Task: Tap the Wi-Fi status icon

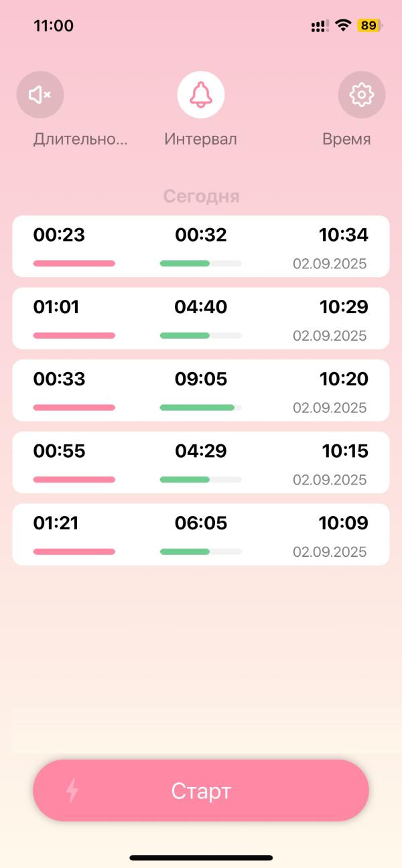Action: 343,25
